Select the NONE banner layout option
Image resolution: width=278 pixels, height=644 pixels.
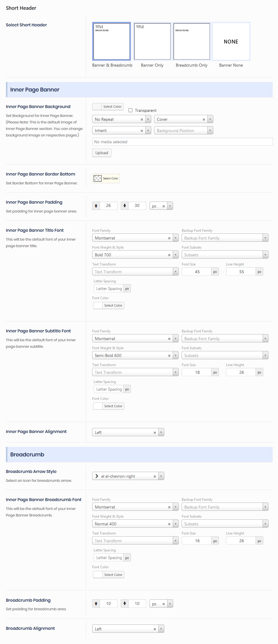[231, 41]
